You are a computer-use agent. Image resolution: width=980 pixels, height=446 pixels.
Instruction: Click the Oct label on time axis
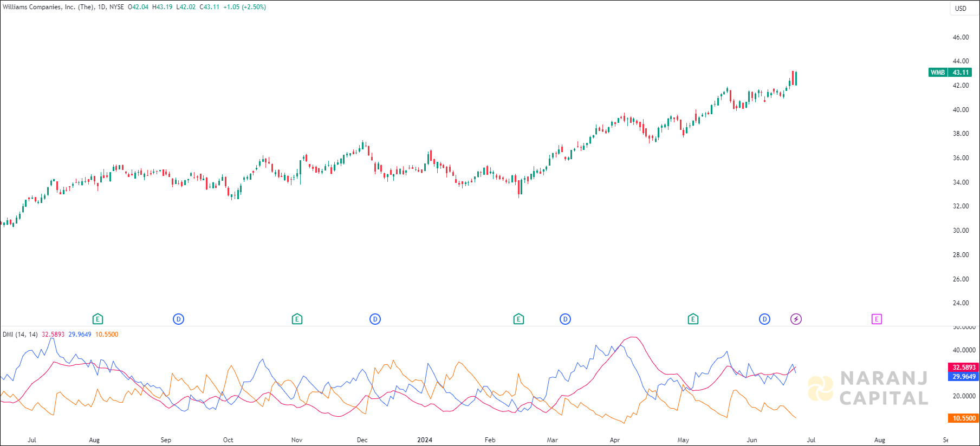[x=228, y=440]
